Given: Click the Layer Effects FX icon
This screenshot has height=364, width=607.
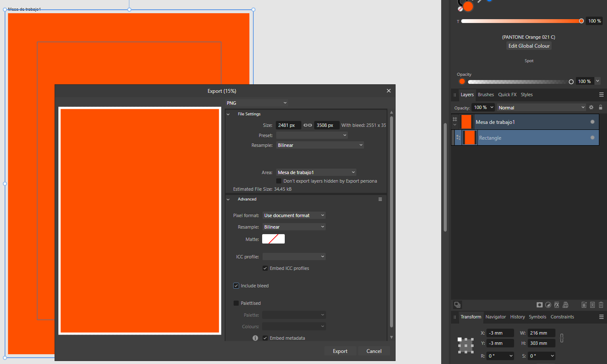Looking at the screenshot, I should [x=557, y=305].
